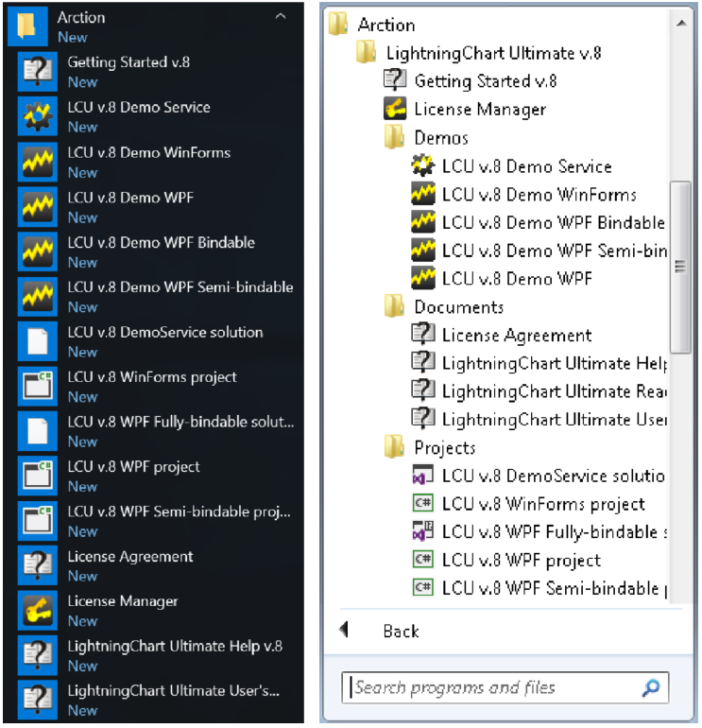
Task: Collapse the Arction group chevron in dark menu
Action: point(281,17)
